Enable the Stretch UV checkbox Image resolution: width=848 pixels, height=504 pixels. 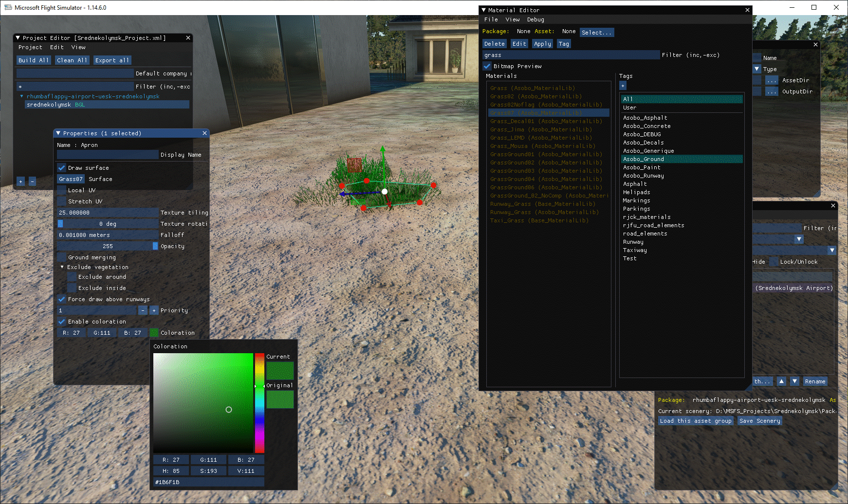click(x=62, y=201)
